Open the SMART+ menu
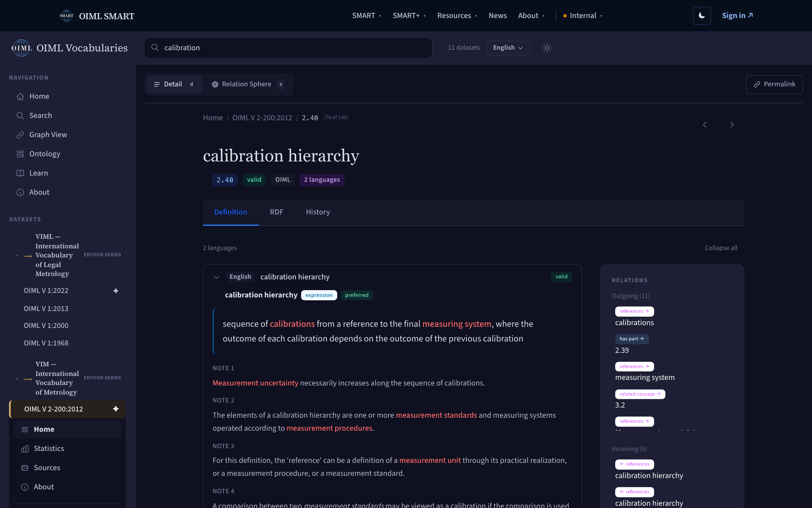Image resolution: width=812 pixels, height=508 pixels. pos(409,16)
